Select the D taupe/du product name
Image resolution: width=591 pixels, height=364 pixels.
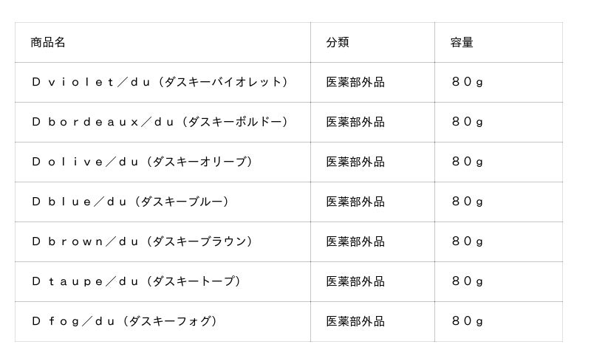click(x=136, y=281)
